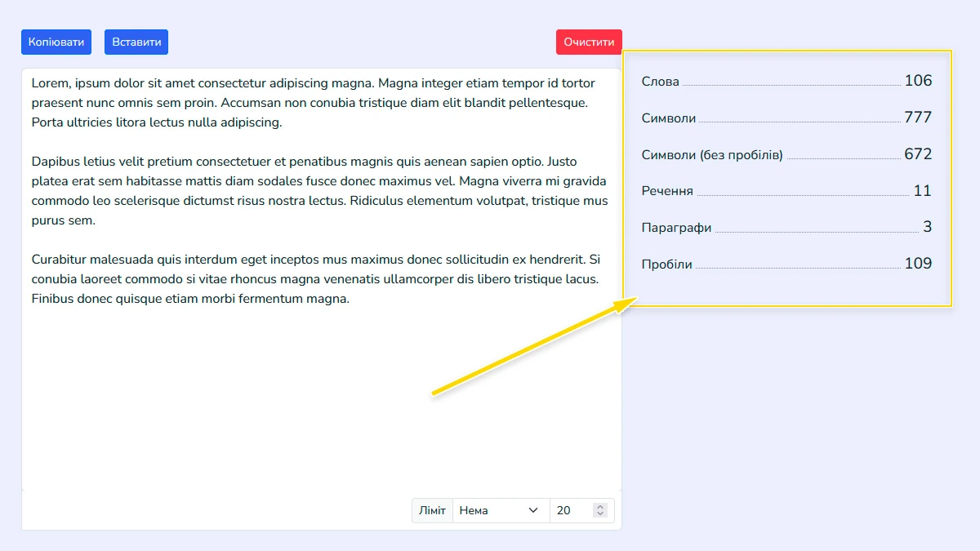Click the Ліміт label
Viewport: 980px width, 551px height.
click(x=432, y=510)
